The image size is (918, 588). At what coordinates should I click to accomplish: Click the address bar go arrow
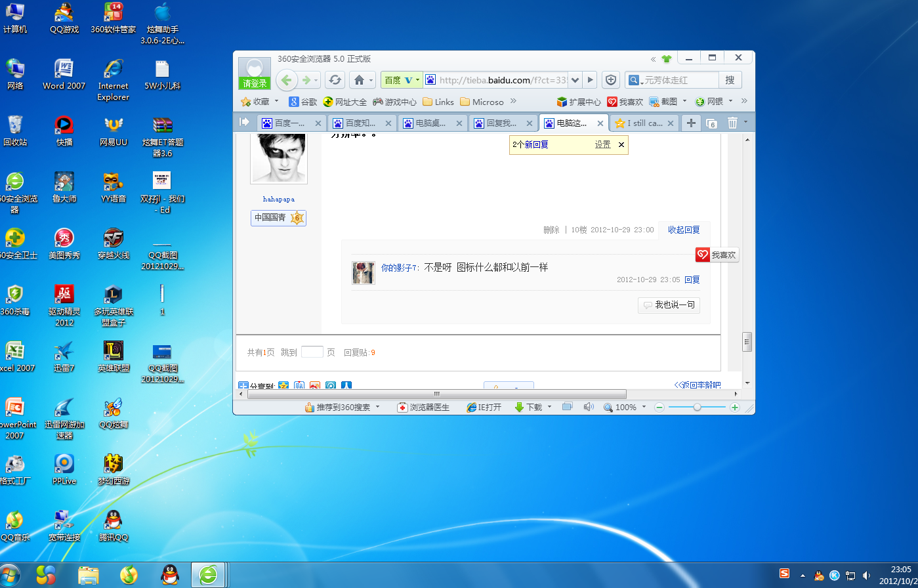tap(590, 80)
